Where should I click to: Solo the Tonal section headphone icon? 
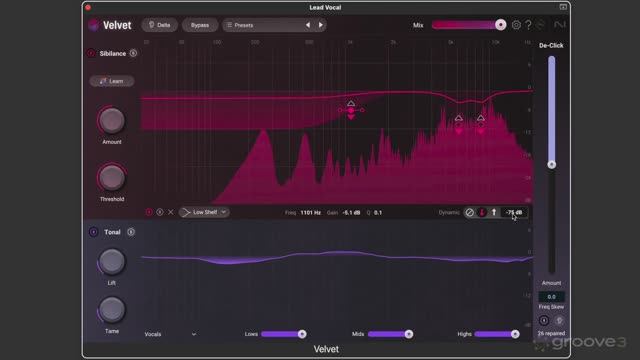[131, 232]
